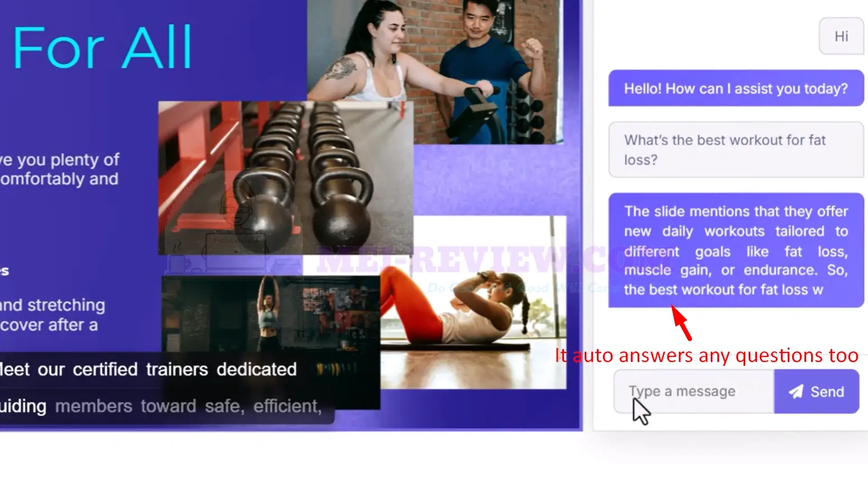
Task: Select the 'Hi' chat message bubble
Action: click(x=841, y=36)
